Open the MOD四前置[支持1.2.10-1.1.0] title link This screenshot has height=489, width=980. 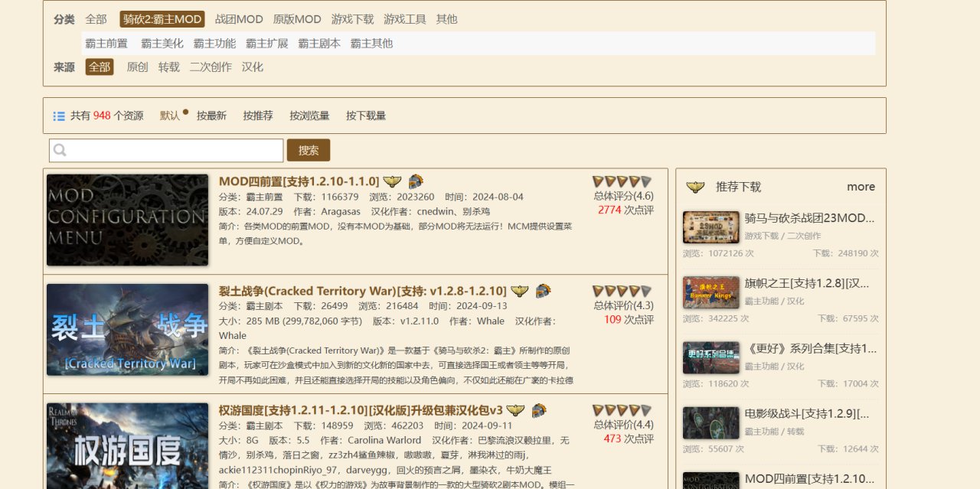[299, 181]
